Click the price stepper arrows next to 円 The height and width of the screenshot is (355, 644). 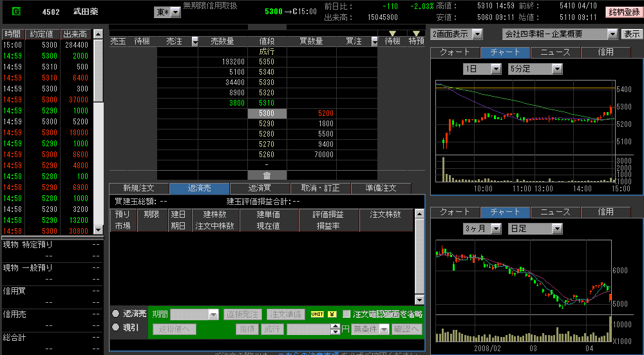335,329
